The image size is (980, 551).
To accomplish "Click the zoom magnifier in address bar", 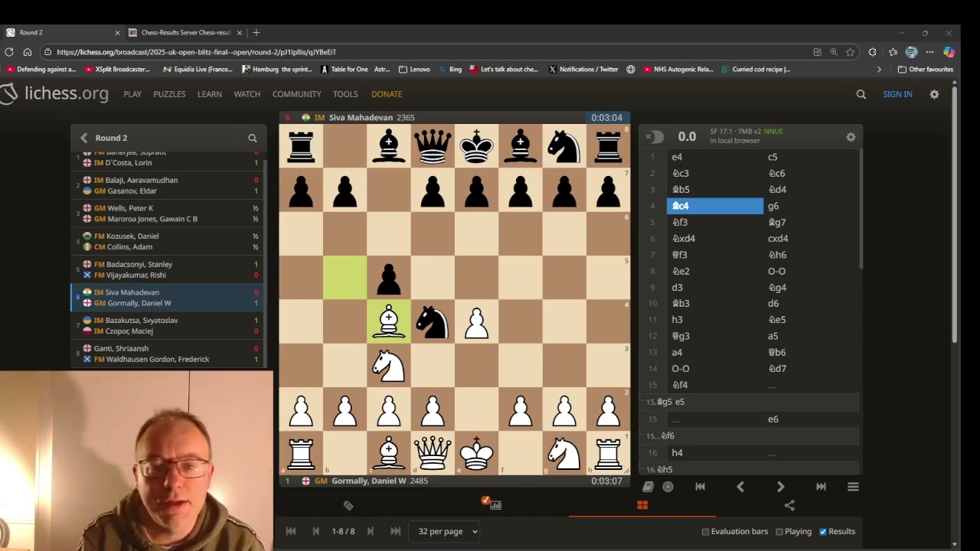I will [834, 52].
